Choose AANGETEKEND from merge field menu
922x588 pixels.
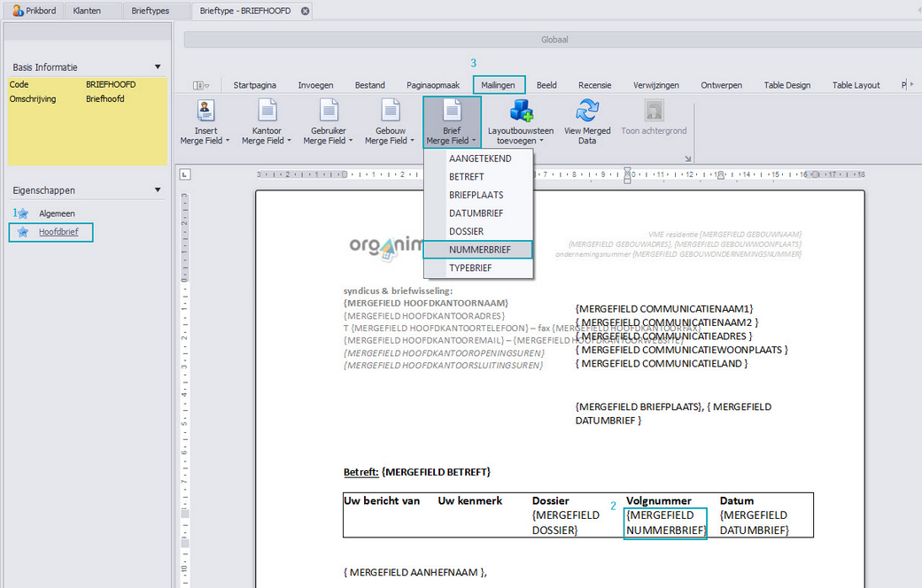click(478, 159)
